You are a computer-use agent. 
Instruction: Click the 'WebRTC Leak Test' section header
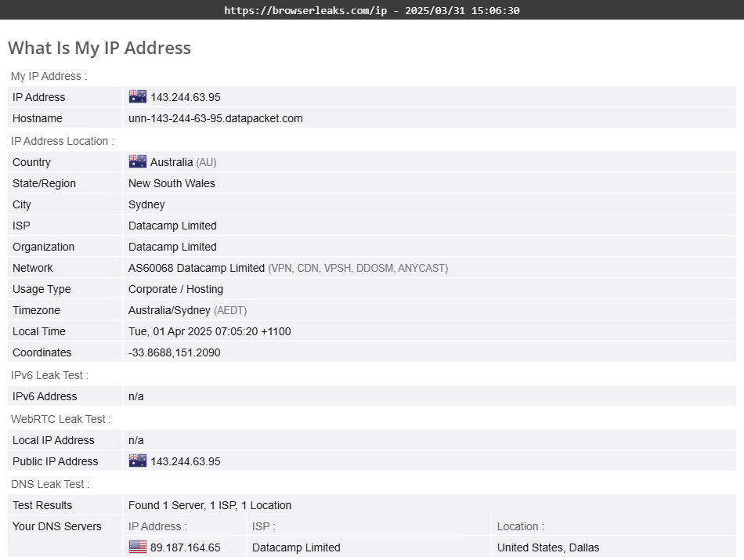pyautogui.click(x=60, y=419)
